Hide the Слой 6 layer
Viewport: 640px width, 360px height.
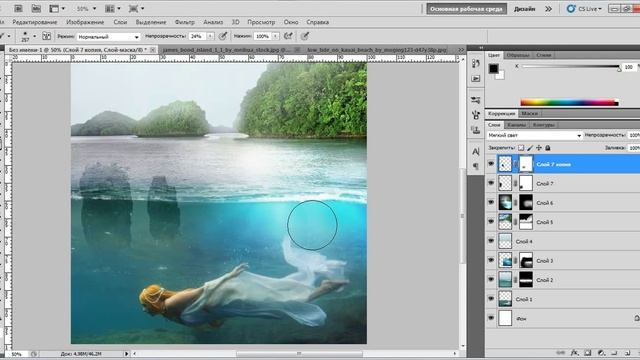coord(491,202)
